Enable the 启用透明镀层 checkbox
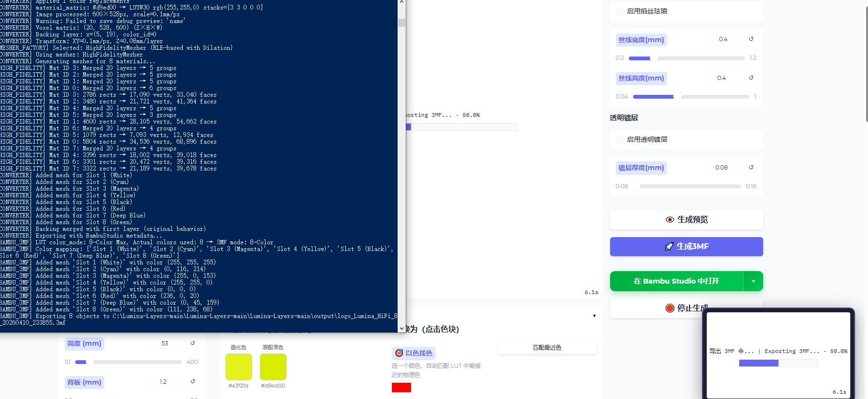 (x=620, y=139)
